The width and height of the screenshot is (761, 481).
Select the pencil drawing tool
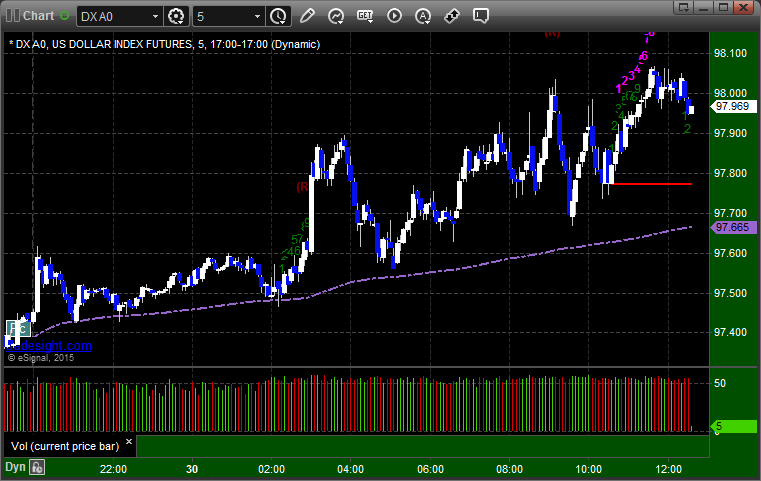click(307, 16)
